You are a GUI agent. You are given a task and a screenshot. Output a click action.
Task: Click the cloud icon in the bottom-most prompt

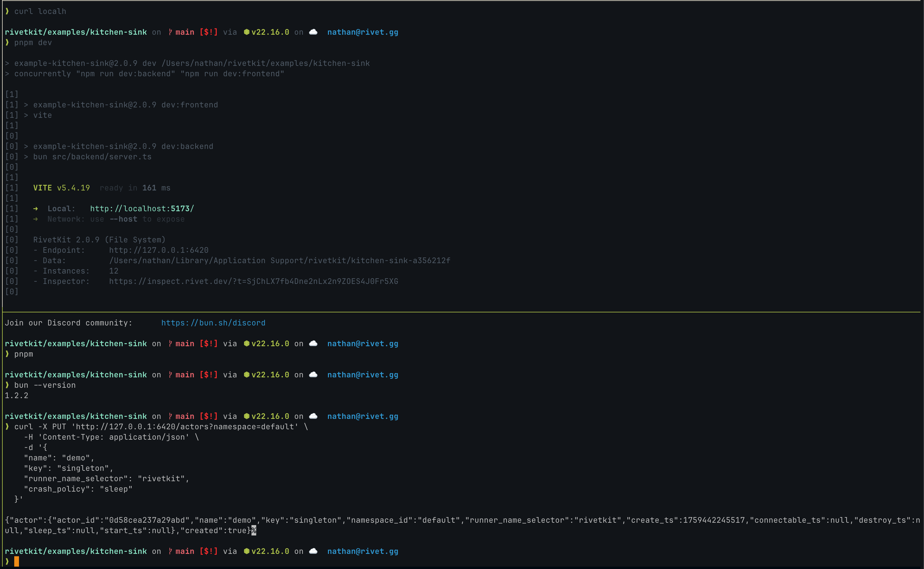[x=313, y=551]
